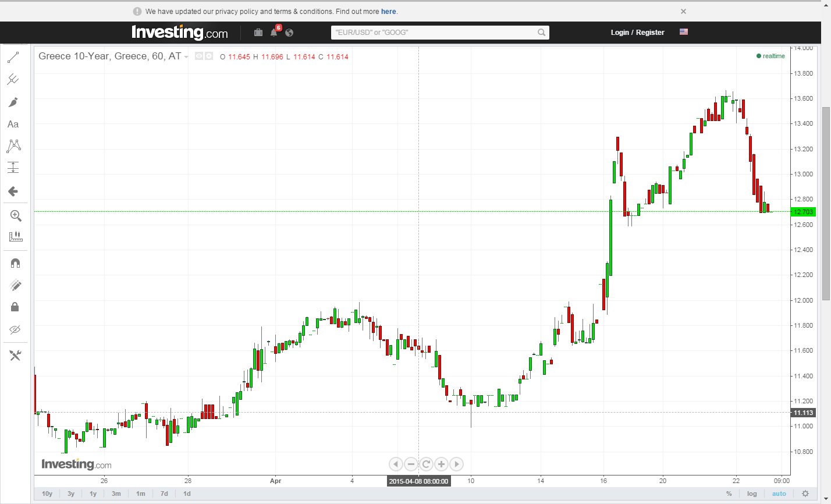Screen dimensions: 831x504
Task: Click the scrollbar down arrow at bottom right
Action: pyautogui.click(x=826, y=499)
